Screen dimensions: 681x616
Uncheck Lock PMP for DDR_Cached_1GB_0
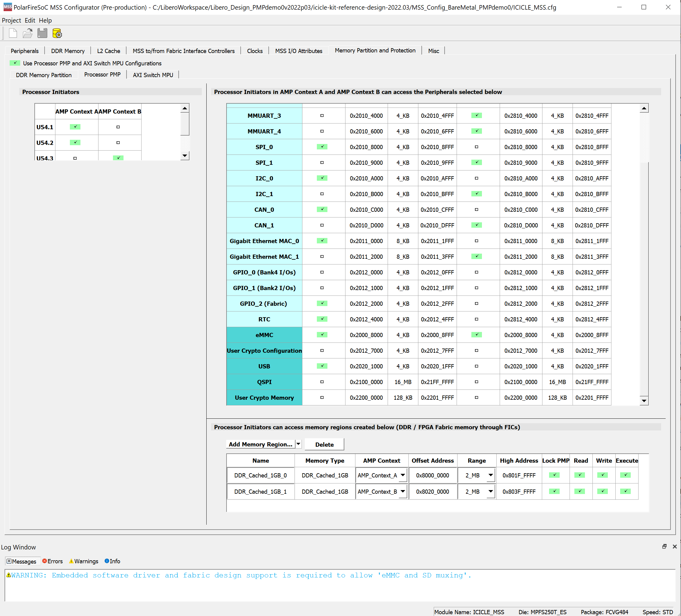(554, 475)
